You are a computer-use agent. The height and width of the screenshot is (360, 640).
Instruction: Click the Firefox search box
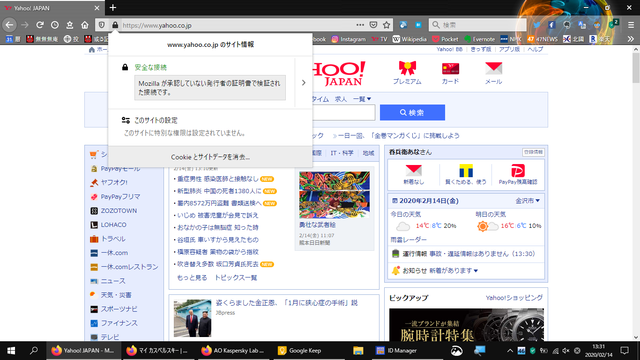point(478,25)
